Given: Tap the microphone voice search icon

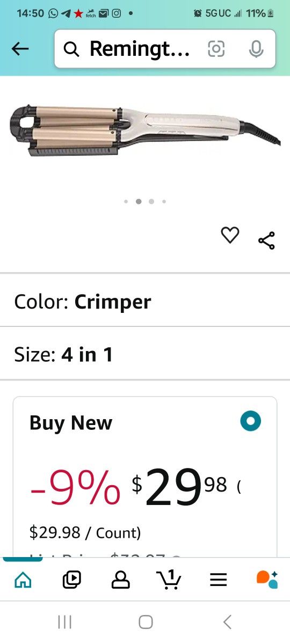Looking at the screenshot, I should point(256,49).
